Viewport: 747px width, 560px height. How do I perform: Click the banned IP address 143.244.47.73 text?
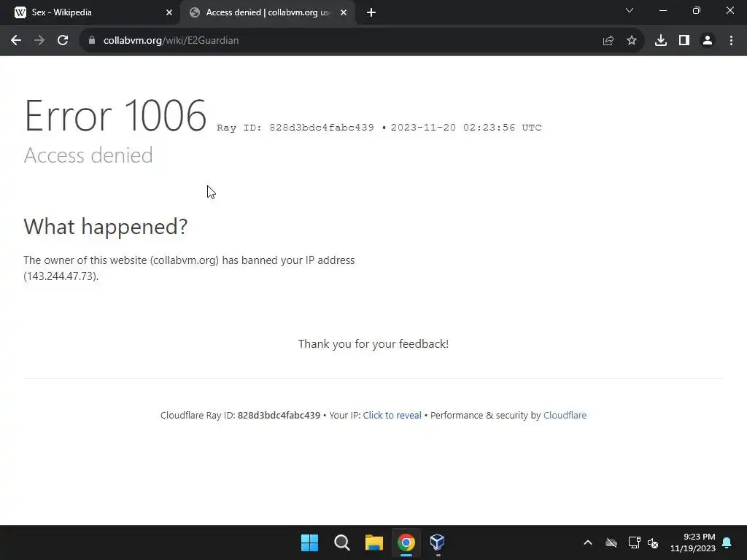pos(61,276)
